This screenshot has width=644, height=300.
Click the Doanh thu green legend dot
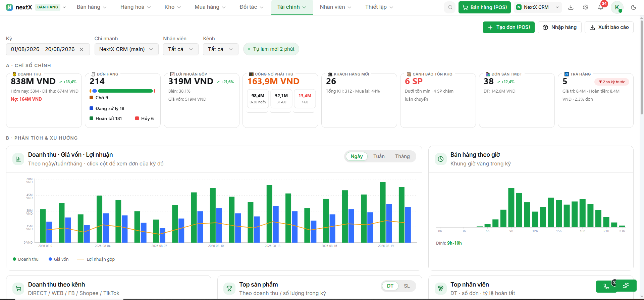[14, 259]
